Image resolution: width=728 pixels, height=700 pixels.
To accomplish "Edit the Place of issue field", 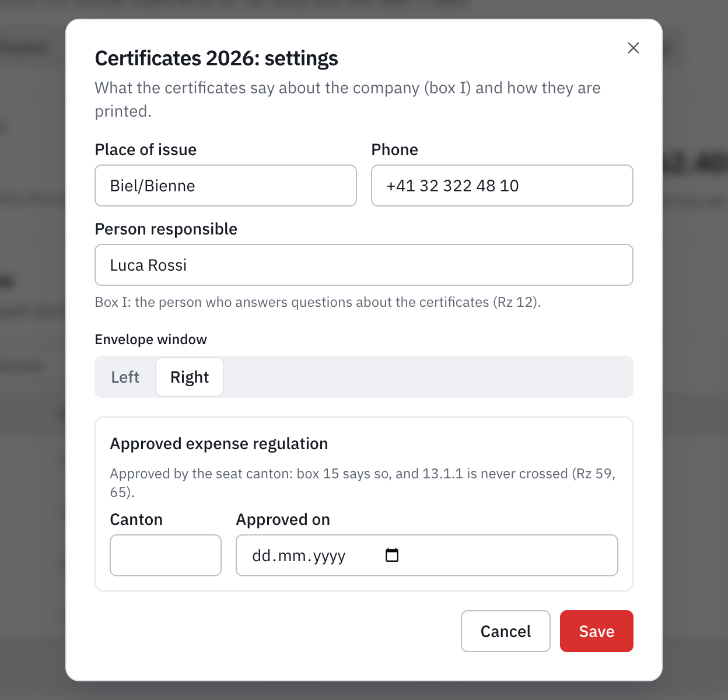I will click(x=226, y=185).
